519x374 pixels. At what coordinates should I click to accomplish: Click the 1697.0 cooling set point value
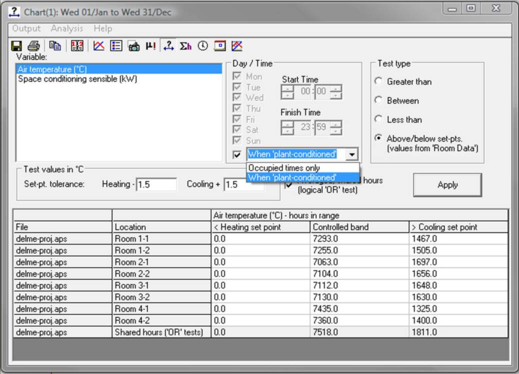pos(458,262)
